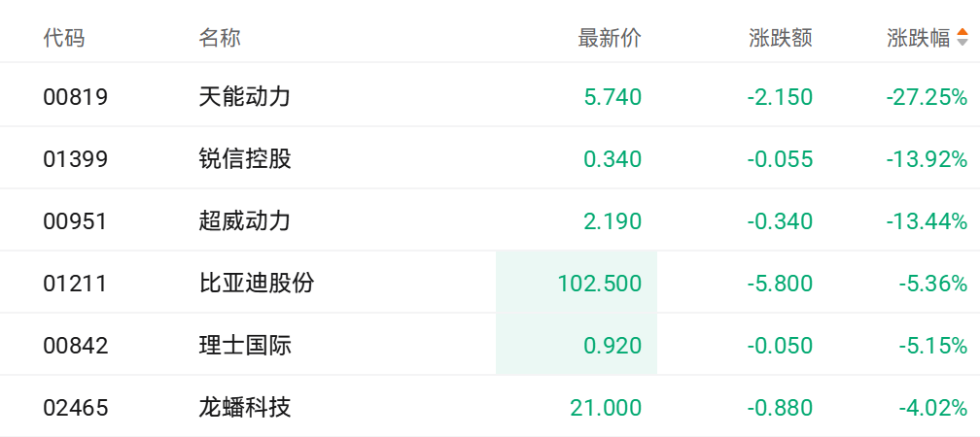980x437 pixels.
Task: Click stock code 01211
Action: (75, 284)
